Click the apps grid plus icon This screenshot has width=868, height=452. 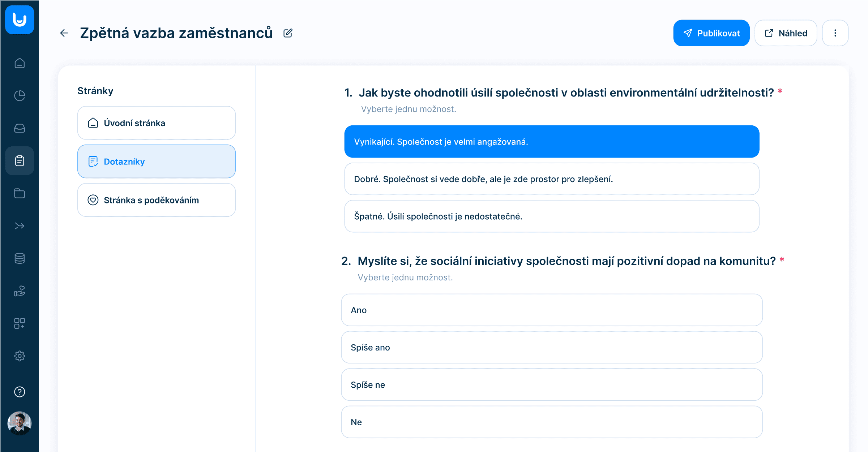click(x=20, y=323)
